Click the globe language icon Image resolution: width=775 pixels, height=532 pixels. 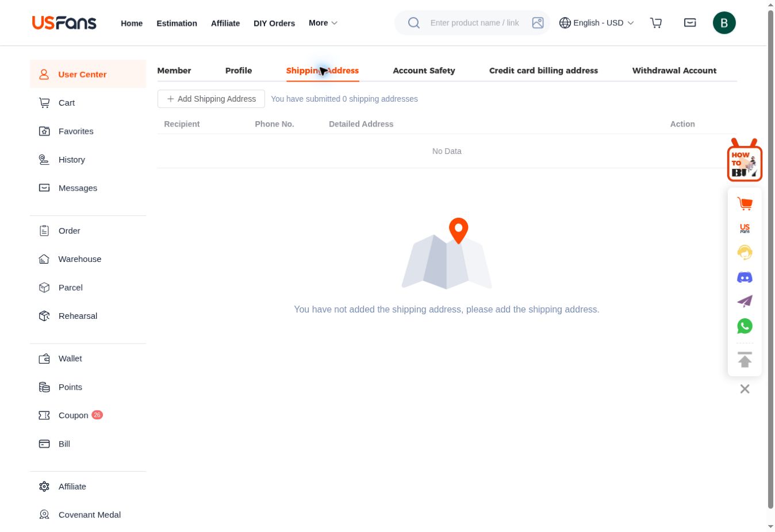pyautogui.click(x=565, y=23)
